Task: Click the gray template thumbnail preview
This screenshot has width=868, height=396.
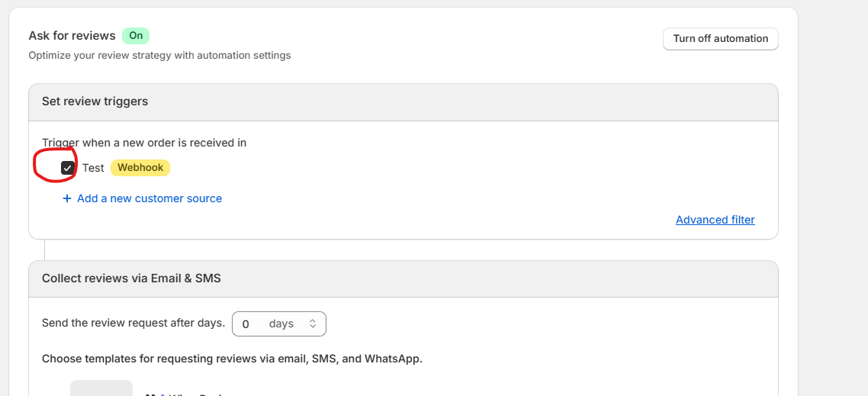Action: click(x=101, y=388)
